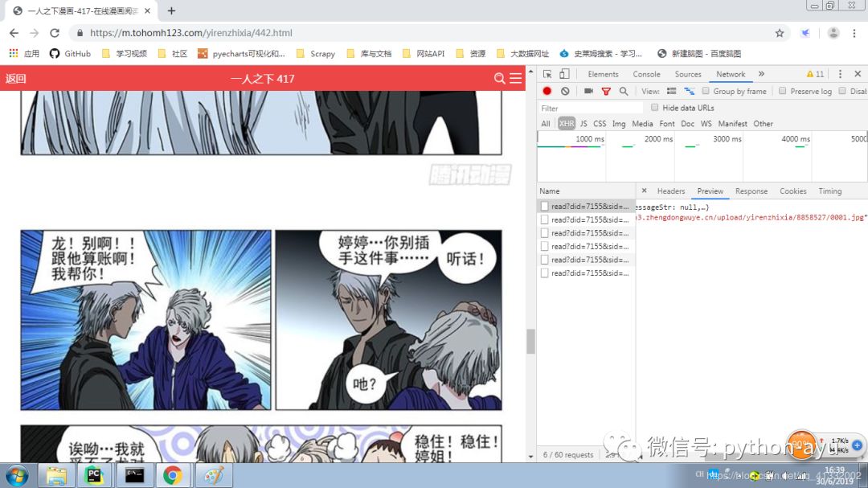Click the 返回 button on the comic page

point(15,79)
